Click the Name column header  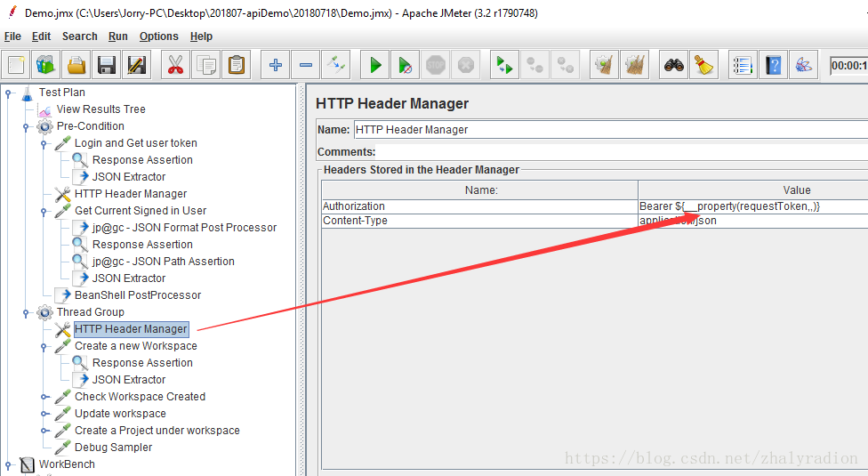pyautogui.click(x=479, y=190)
